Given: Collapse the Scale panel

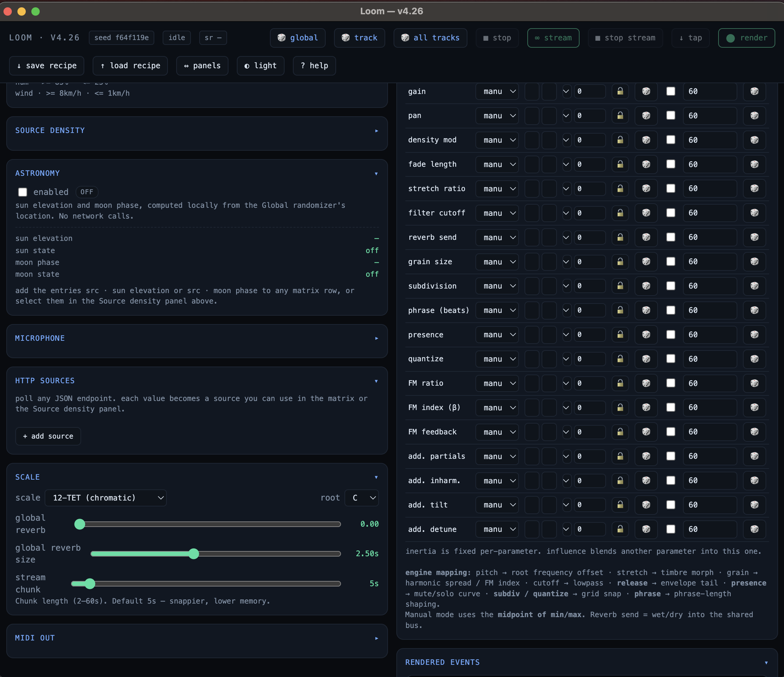Looking at the screenshot, I should coord(377,477).
